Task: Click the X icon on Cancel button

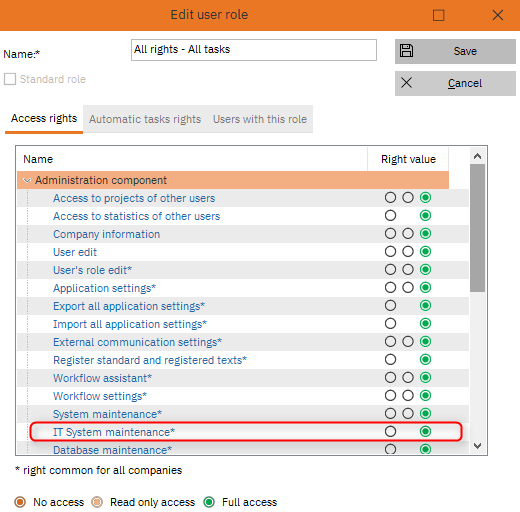Action: click(x=406, y=83)
